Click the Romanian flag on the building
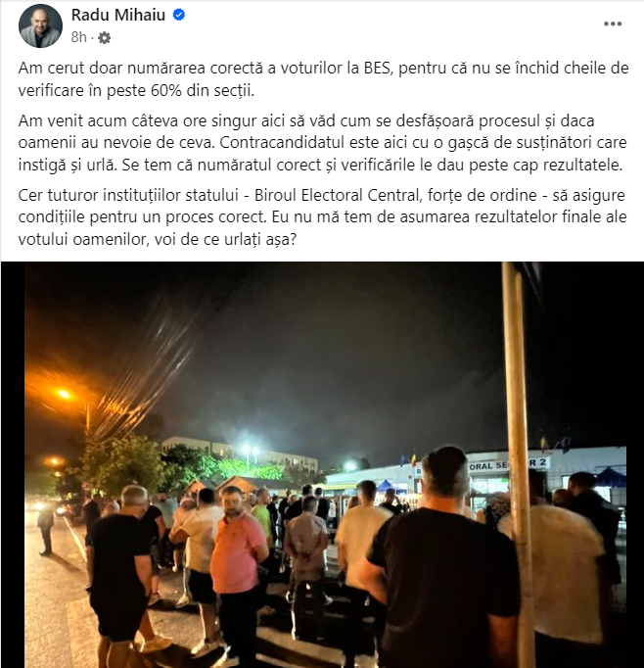This screenshot has width=644, height=668. (412, 460)
